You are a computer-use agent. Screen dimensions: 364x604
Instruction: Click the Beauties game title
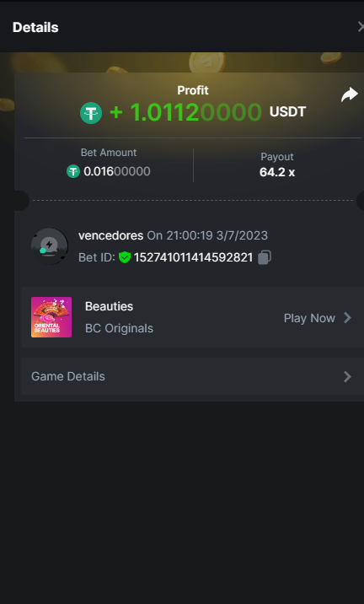tap(109, 306)
